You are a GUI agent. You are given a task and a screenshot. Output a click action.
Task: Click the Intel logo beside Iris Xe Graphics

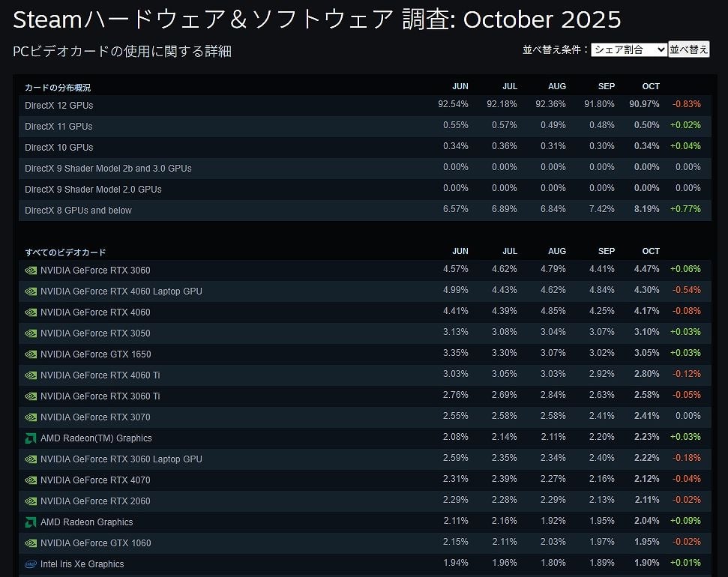click(x=31, y=564)
